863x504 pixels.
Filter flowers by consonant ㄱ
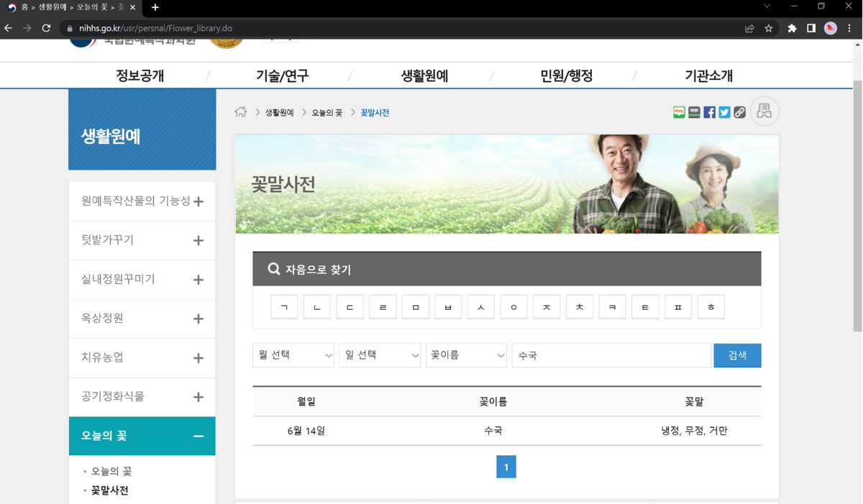284,307
